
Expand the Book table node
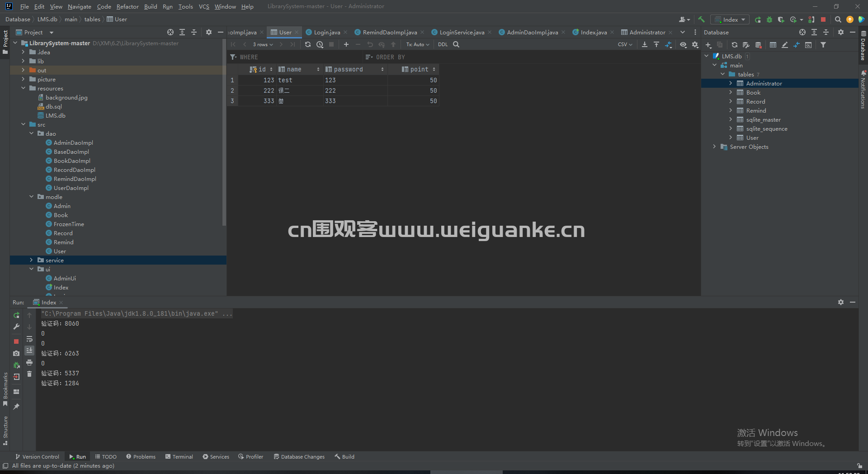click(x=731, y=92)
